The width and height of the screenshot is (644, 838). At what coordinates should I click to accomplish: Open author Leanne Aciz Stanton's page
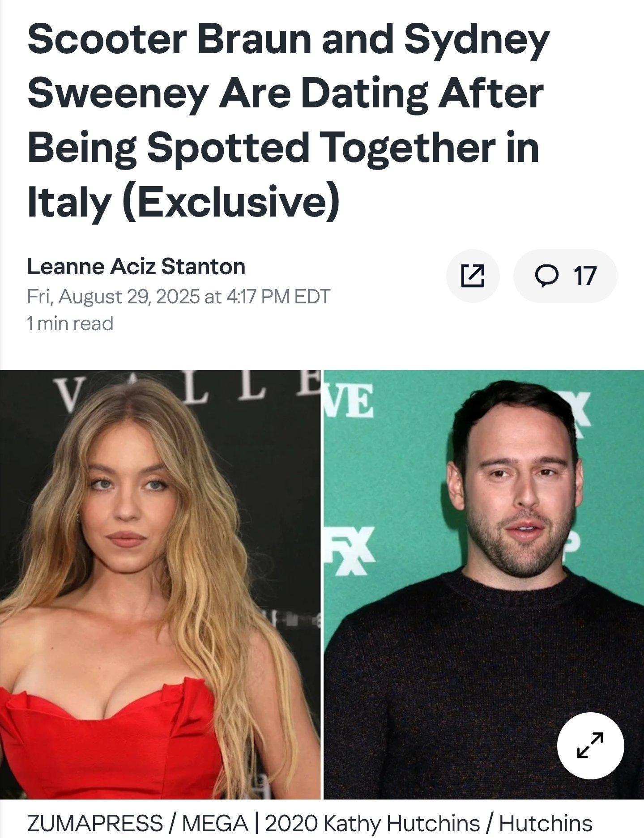(136, 267)
